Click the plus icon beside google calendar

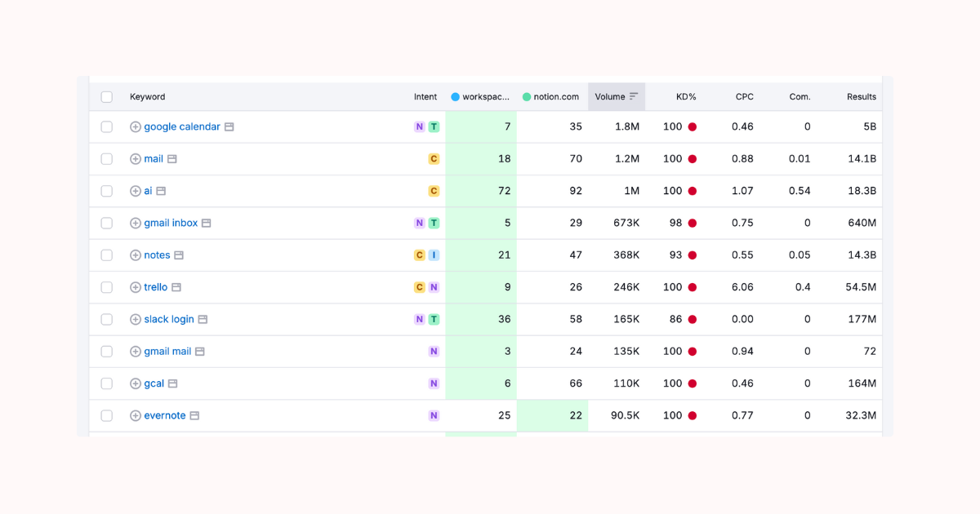coord(136,127)
